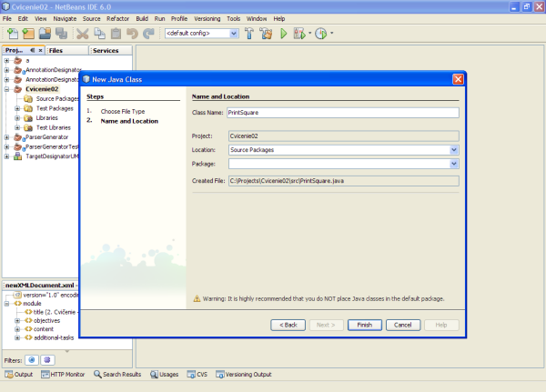
Task: Expand the ParserGenerator project node
Action: (6, 137)
